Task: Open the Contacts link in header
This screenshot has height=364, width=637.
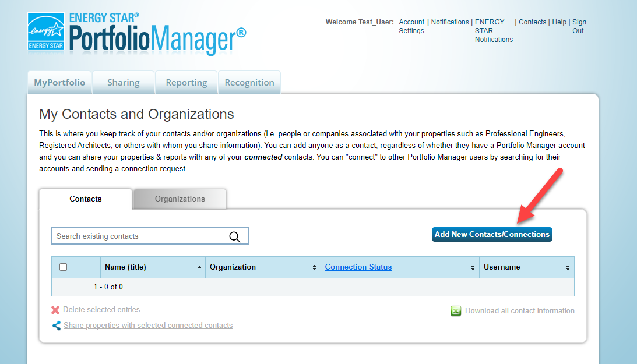Action: (x=532, y=22)
